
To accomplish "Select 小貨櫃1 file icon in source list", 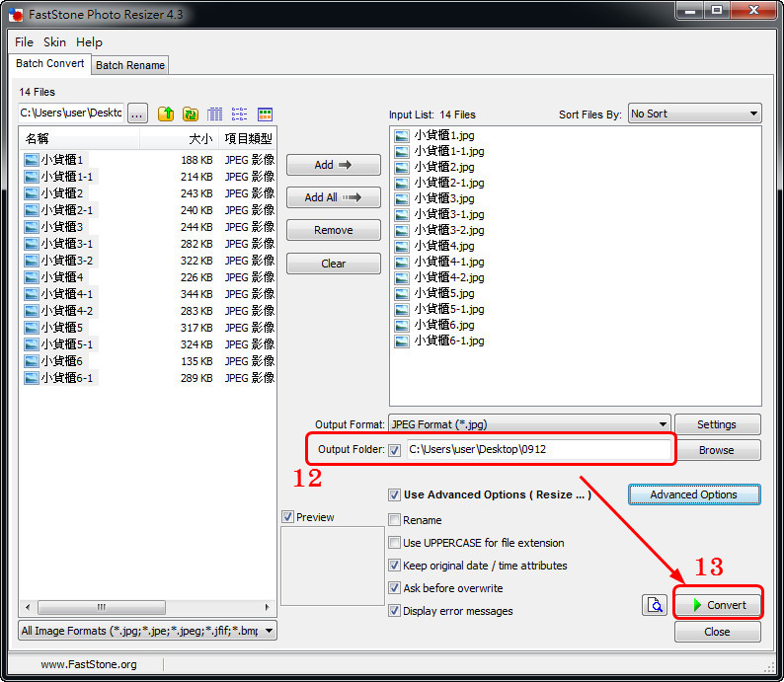I will tap(32, 160).
